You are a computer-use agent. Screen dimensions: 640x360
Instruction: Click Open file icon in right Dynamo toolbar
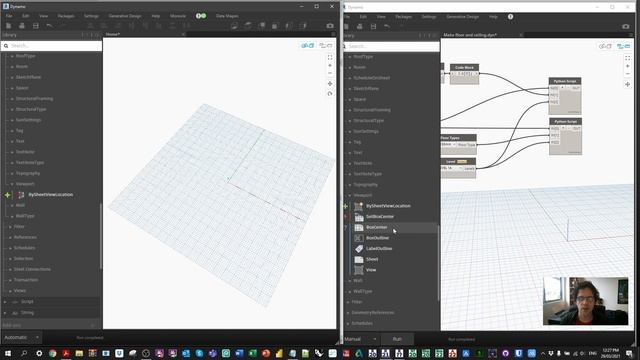pos(360,27)
